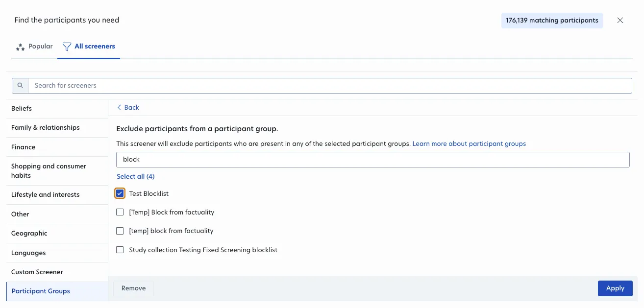Open Learn more about participant groups

[469, 143]
